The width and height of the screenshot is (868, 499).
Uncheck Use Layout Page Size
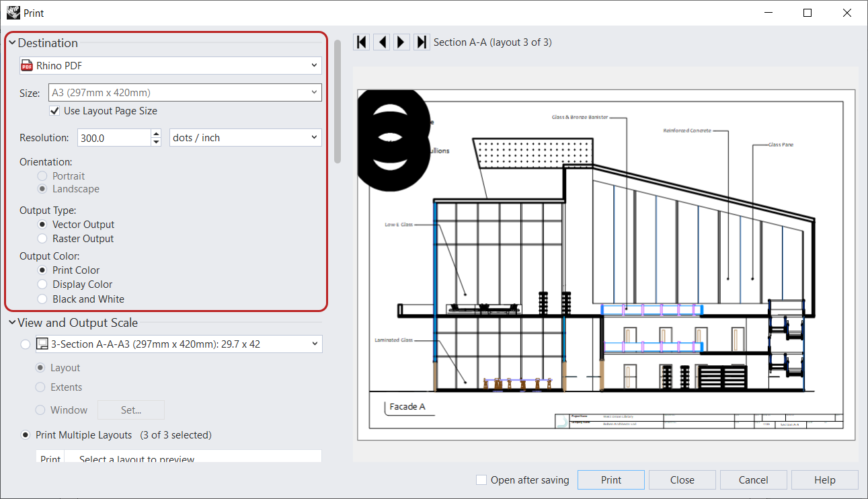pyautogui.click(x=54, y=111)
